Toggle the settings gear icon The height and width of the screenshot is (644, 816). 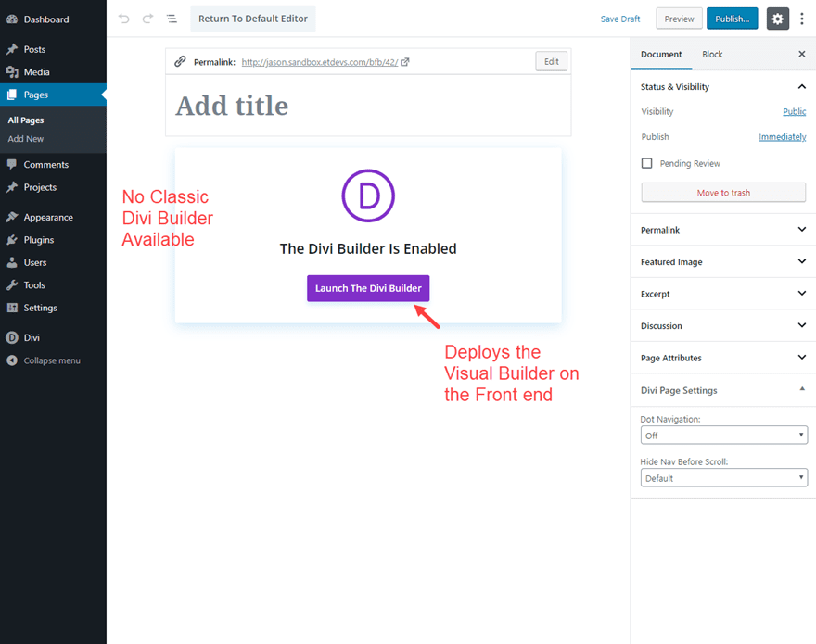click(x=777, y=19)
